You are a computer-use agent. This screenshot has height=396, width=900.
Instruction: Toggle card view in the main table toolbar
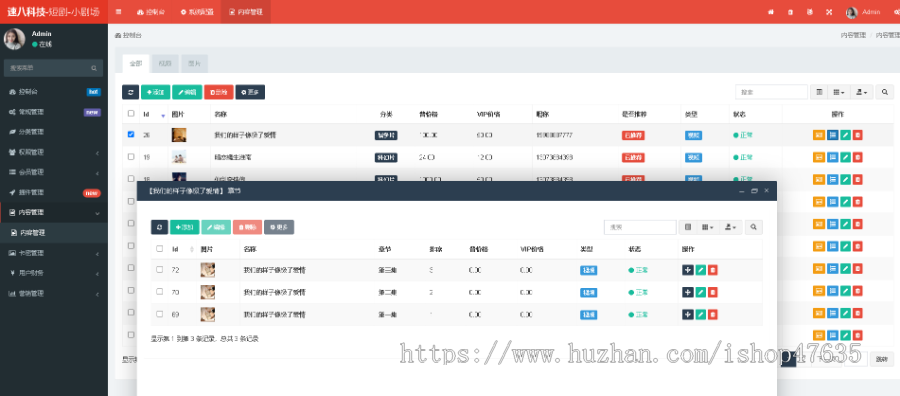click(x=819, y=92)
